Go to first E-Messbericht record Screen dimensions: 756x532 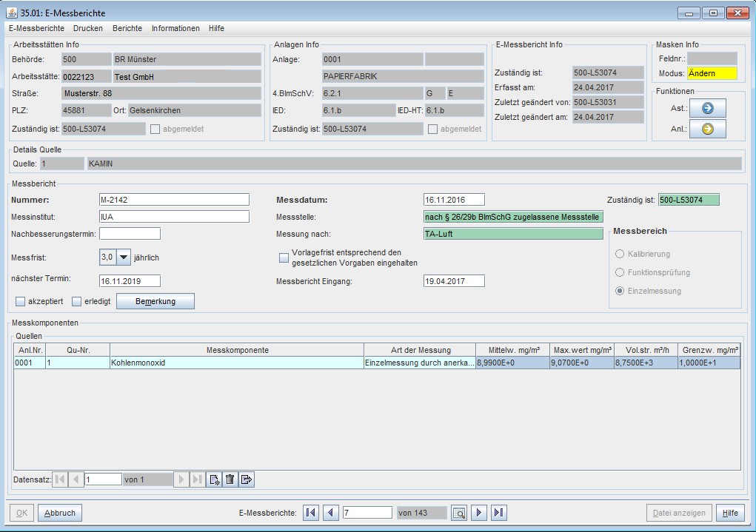311,513
